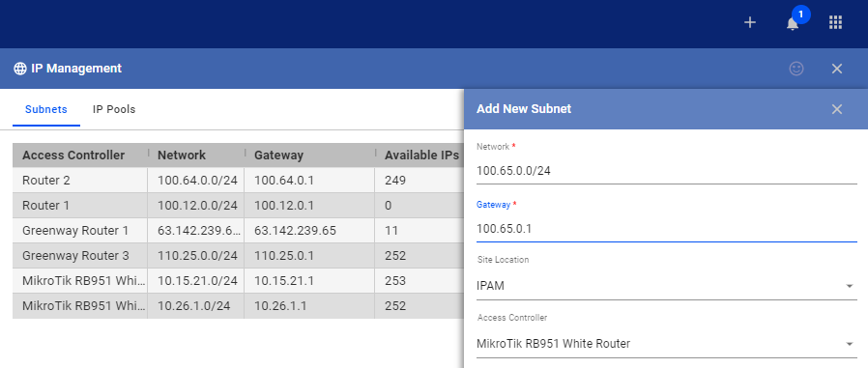Click the plus add icon in top bar
Screen dimensions: 868x368
click(749, 22)
